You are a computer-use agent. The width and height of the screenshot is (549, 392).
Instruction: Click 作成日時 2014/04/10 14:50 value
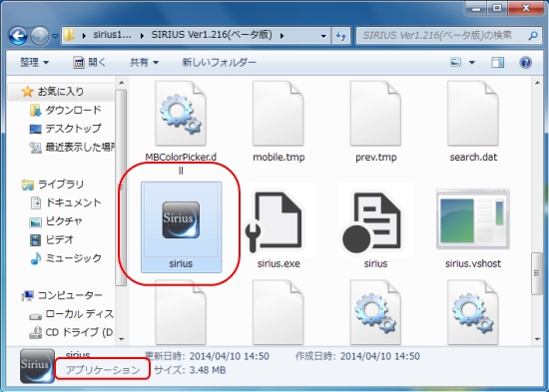tap(380, 356)
